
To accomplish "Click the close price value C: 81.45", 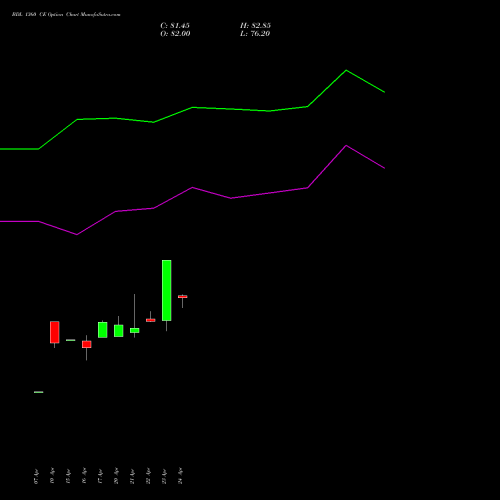I will (x=175, y=25).
